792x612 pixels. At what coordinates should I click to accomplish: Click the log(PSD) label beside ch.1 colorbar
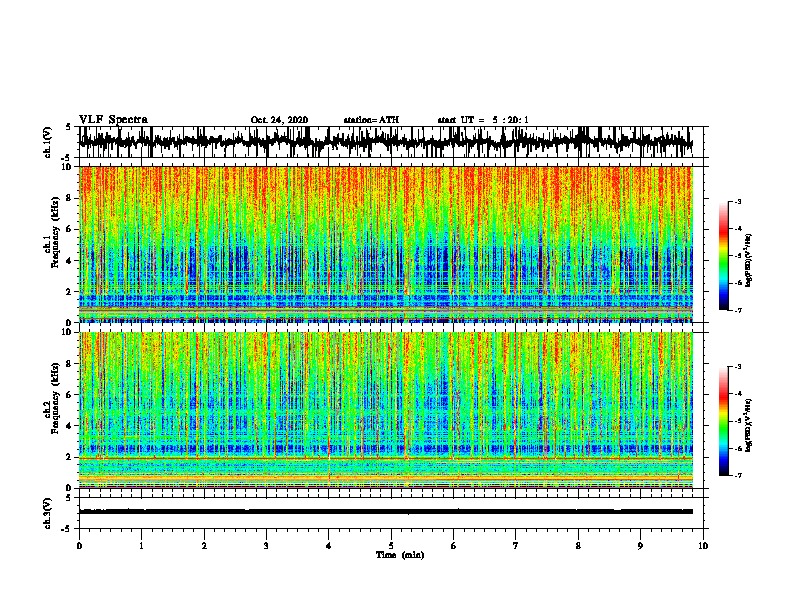tap(749, 260)
